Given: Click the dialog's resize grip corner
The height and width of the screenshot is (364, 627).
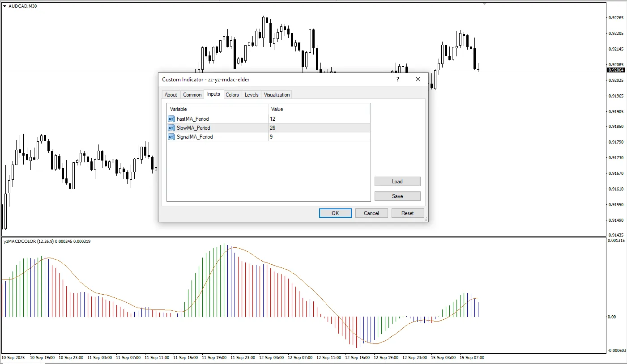Looking at the screenshot, I should [426, 219].
